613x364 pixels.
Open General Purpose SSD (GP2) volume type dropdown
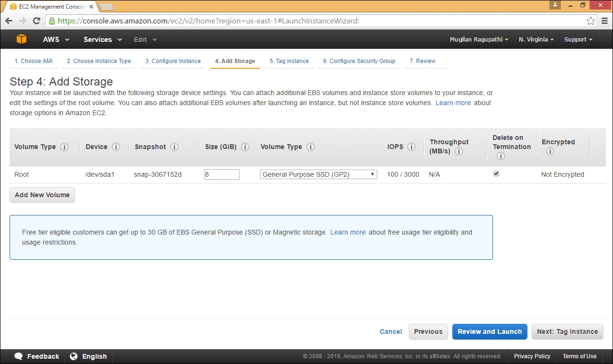(x=318, y=174)
